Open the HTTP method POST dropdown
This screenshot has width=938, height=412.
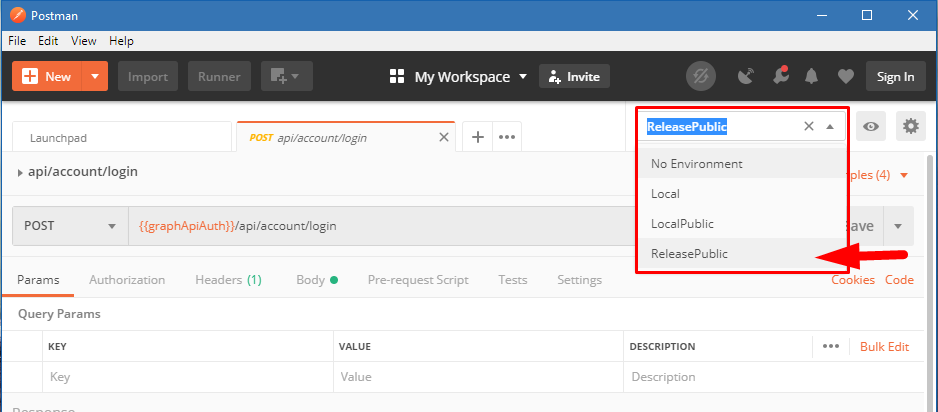click(x=70, y=226)
